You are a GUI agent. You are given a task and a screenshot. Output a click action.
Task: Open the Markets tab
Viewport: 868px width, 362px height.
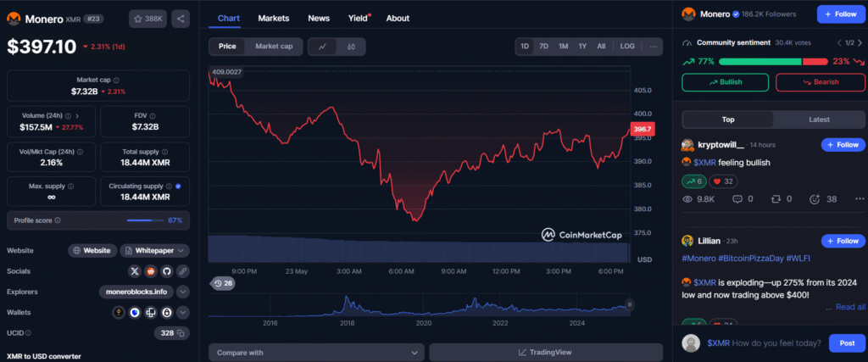point(274,19)
